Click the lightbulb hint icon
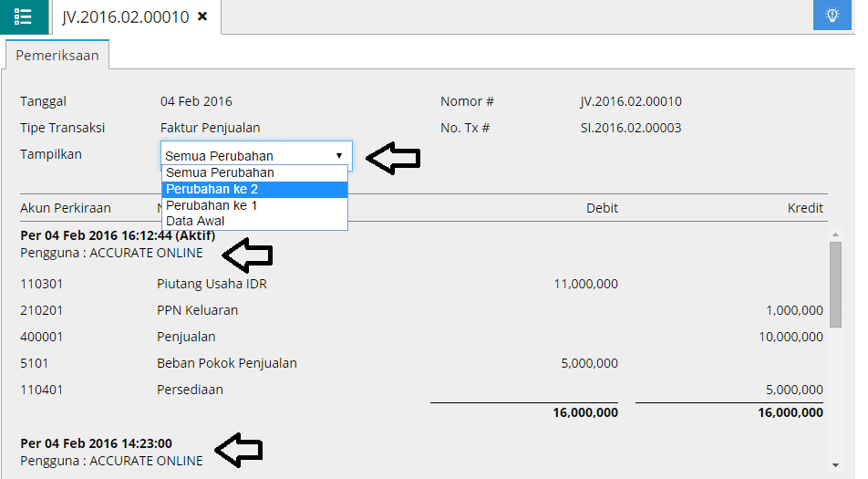868x479 pixels. [x=832, y=16]
